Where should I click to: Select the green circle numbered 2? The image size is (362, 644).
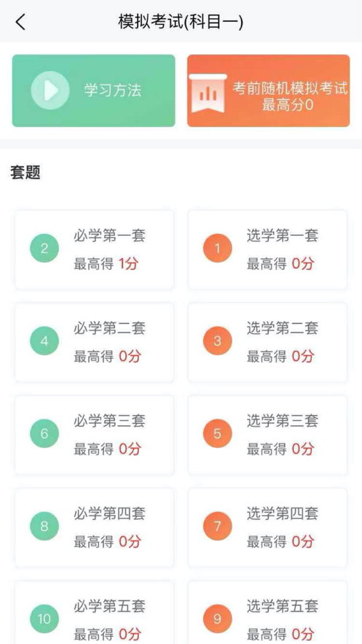pos(44,248)
